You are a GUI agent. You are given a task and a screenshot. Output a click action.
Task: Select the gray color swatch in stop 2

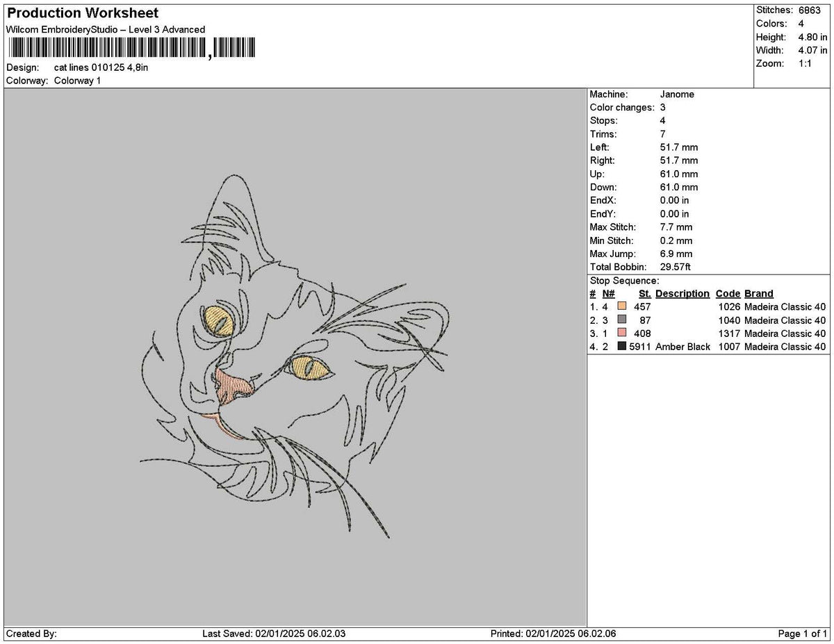(x=622, y=320)
